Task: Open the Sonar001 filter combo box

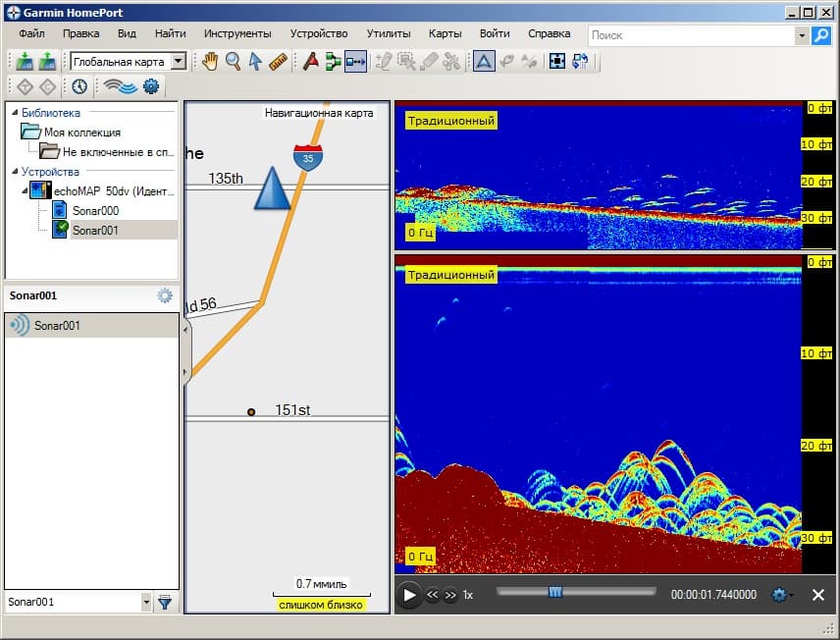Action: [x=79, y=602]
